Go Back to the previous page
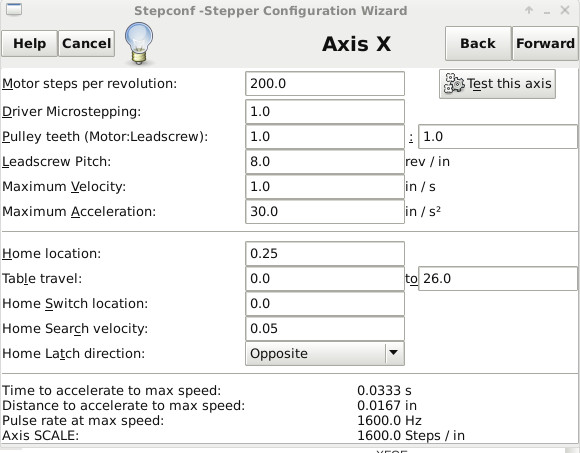The image size is (580, 453). coord(478,44)
